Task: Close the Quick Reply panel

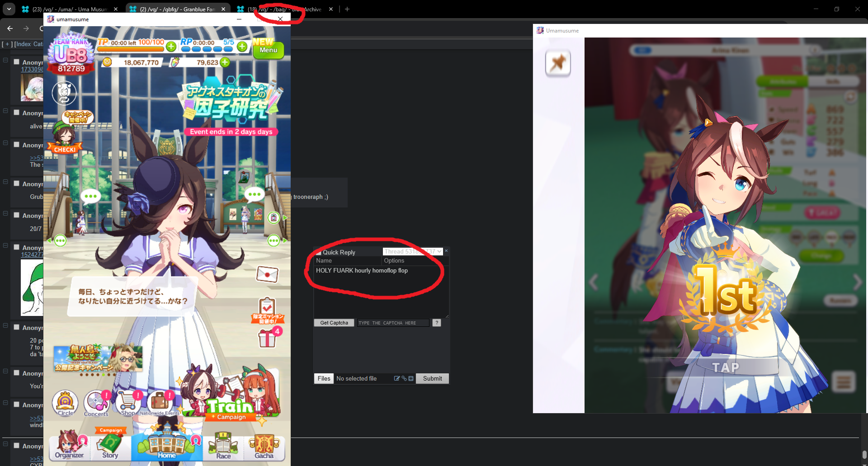Action: click(446, 251)
